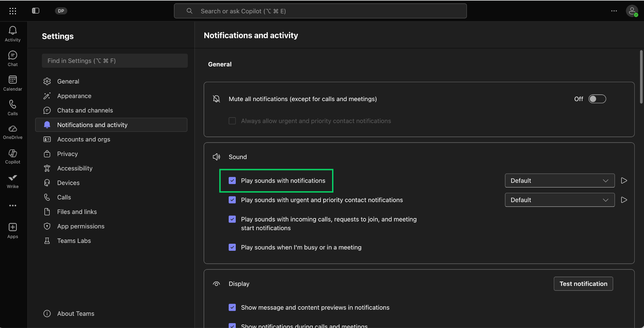The width and height of the screenshot is (644, 328).
Task: Uncheck Play sounds when I'm busy
Action: point(232,247)
